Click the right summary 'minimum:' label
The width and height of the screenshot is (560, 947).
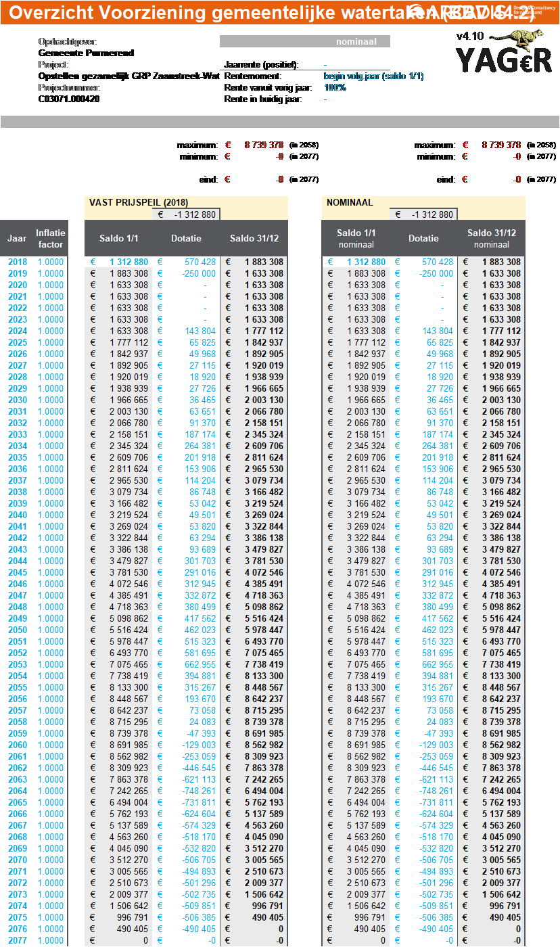(x=436, y=156)
